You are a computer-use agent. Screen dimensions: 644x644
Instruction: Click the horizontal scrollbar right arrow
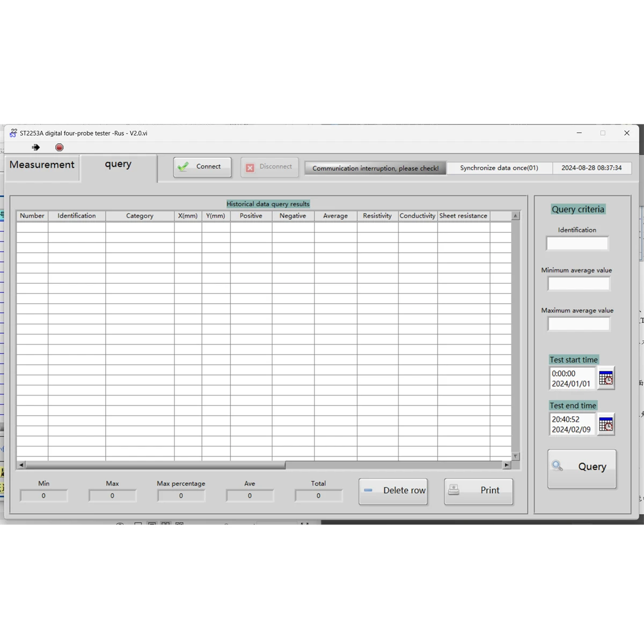[507, 465]
